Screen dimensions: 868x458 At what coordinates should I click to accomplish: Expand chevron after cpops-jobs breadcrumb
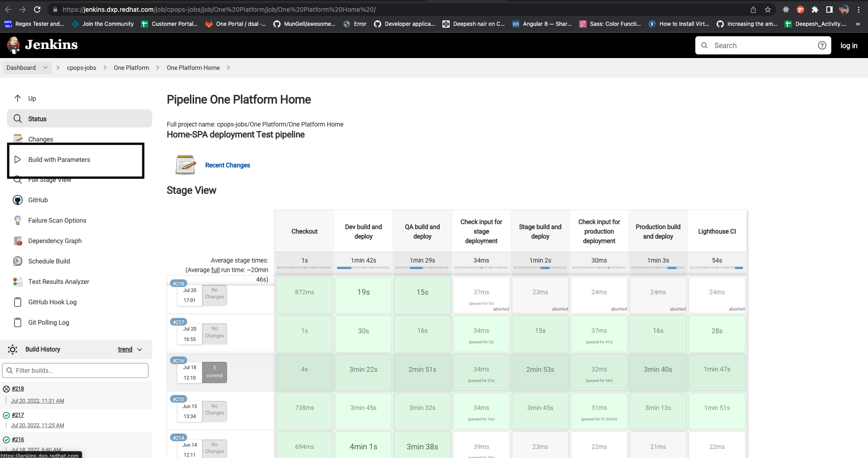[105, 68]
